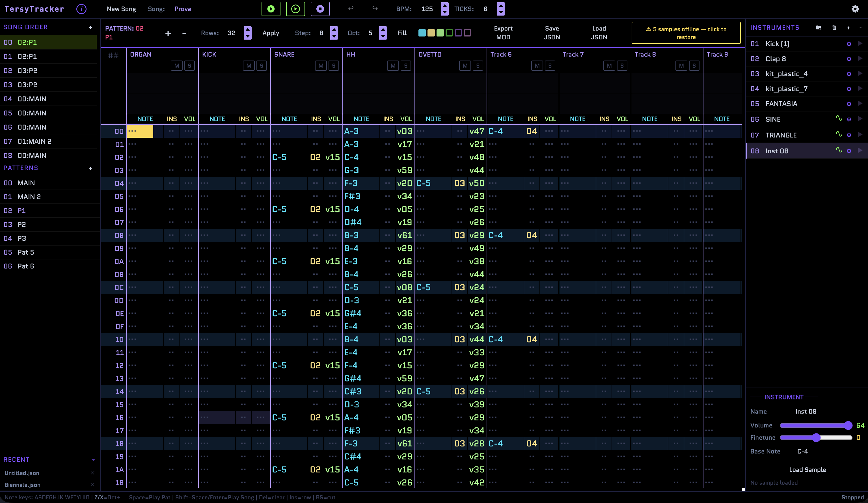Viewport: 868px width, 503px height.
Task: Select pattern 05 Pat 5
Action: click(x=50, y=252)
